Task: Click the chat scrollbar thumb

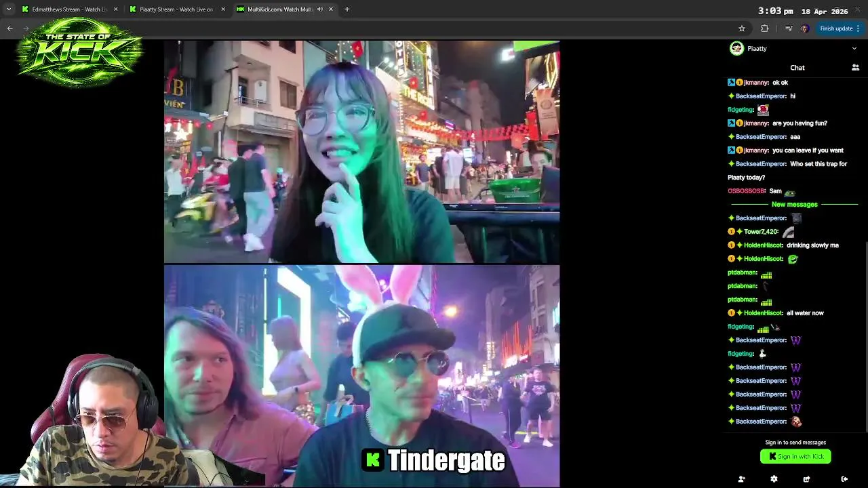Action: (x=866, y=335)
